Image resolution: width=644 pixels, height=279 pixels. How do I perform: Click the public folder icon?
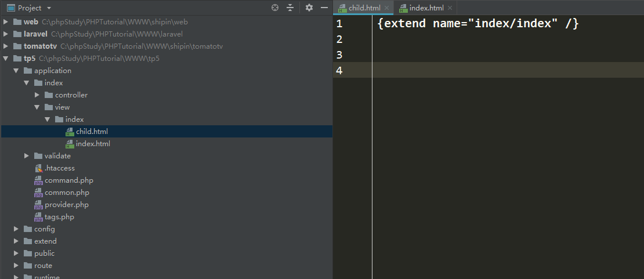point(28,253)
